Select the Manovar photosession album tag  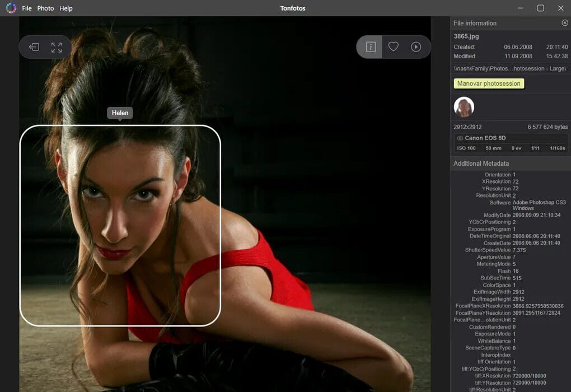(488, 83)
